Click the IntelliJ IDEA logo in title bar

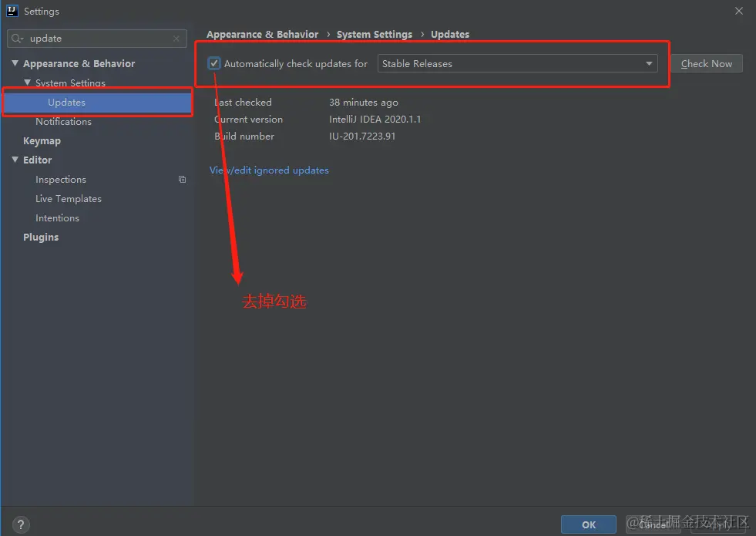tap(12, 11)
